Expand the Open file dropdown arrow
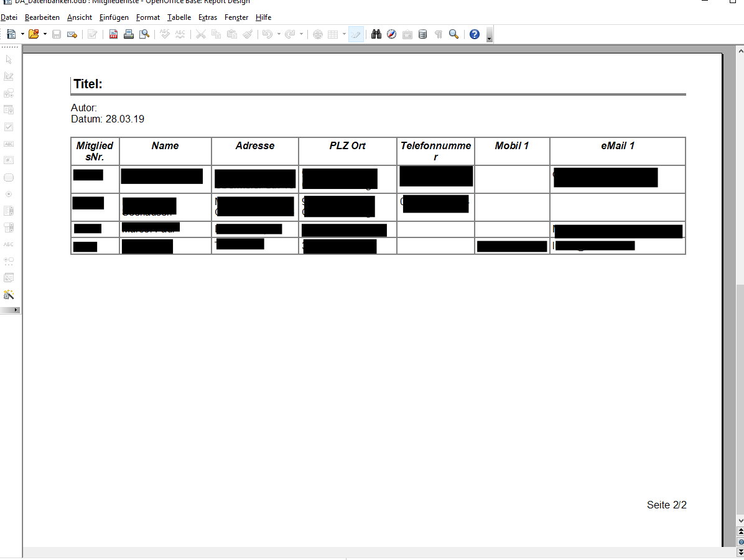 pos(45,35)
